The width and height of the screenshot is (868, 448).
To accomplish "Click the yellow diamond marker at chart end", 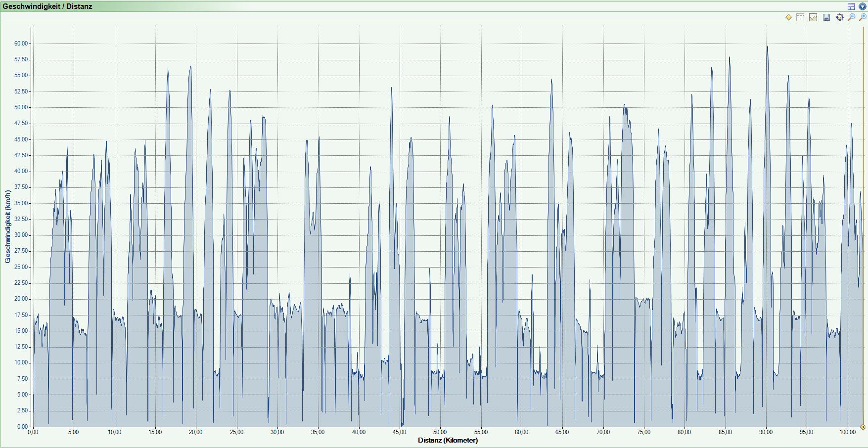I will (x=863, y=427).
